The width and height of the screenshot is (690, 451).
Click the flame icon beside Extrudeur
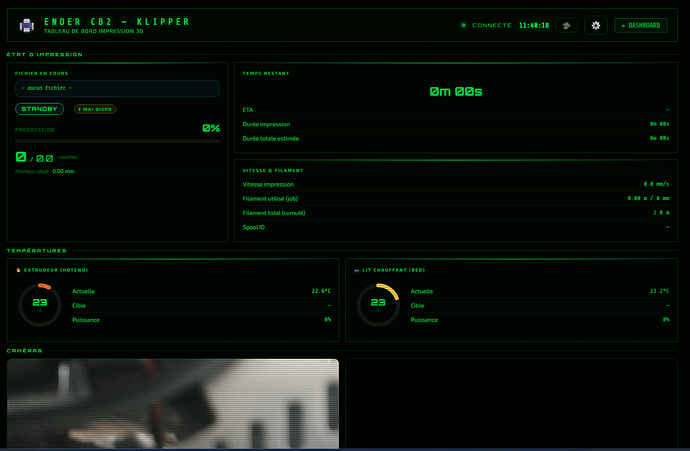18,270
